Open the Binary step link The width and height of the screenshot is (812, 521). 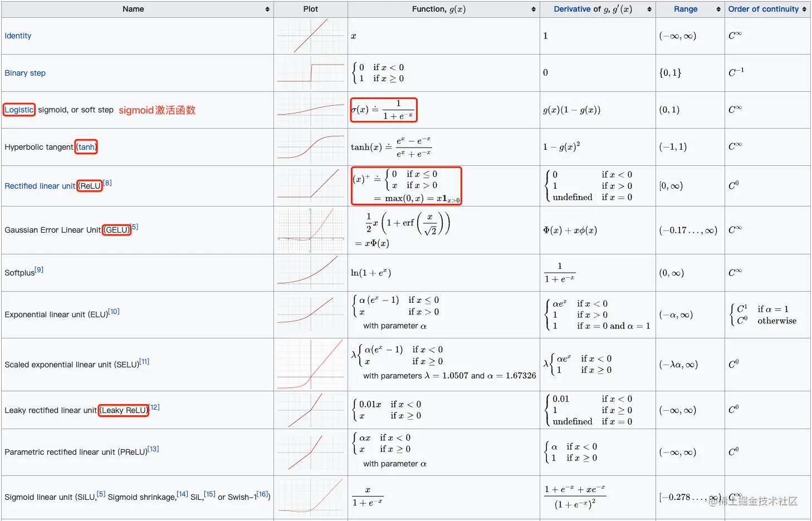pyautogui.click(x=25, y=73)
